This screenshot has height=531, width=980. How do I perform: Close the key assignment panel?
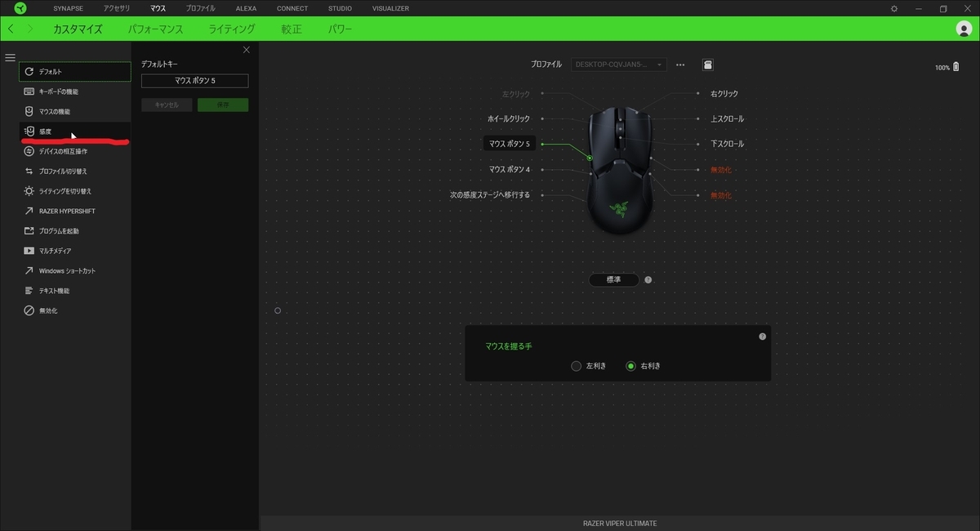(x=247, y=50)
